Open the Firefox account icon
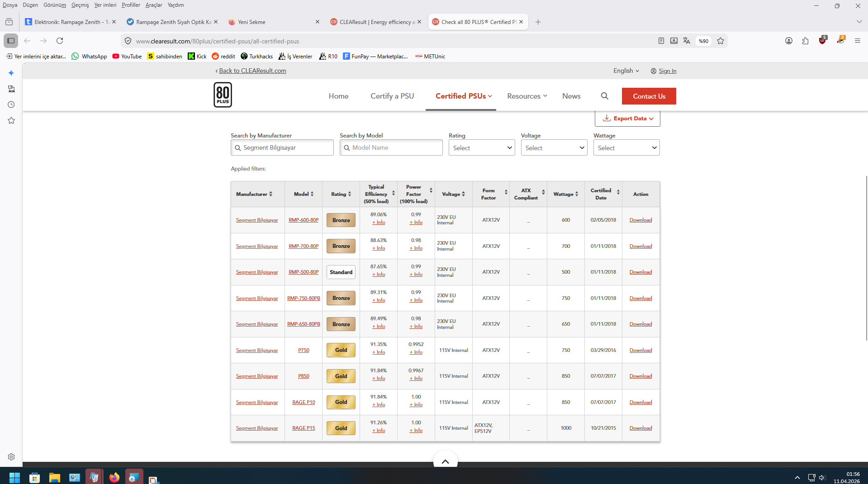Screen dimensions: 868x484 789,41
